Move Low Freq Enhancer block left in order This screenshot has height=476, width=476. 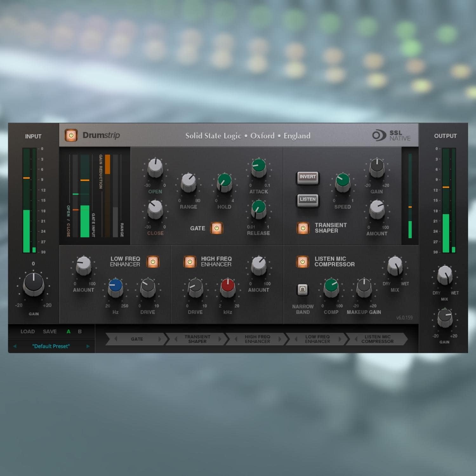(296, 339)
